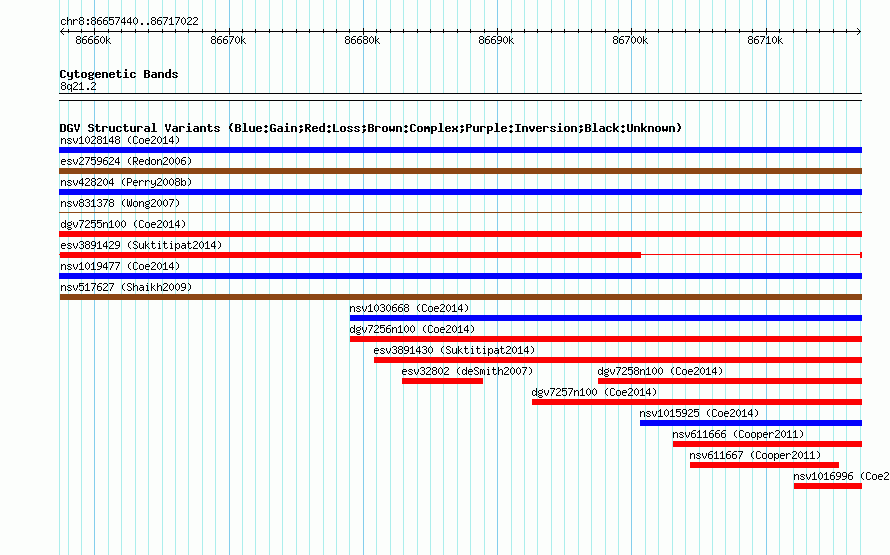Open esv3891429 (Suktitipat2014) variant label
This screenshot has width=890, height=555.
pyautogui.click(x=141, y=245)
